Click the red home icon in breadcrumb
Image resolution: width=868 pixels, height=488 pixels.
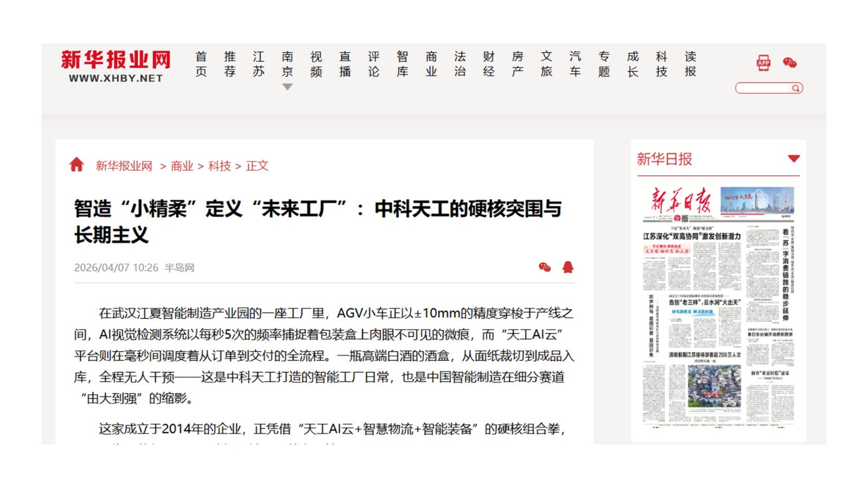click(76, 165)
